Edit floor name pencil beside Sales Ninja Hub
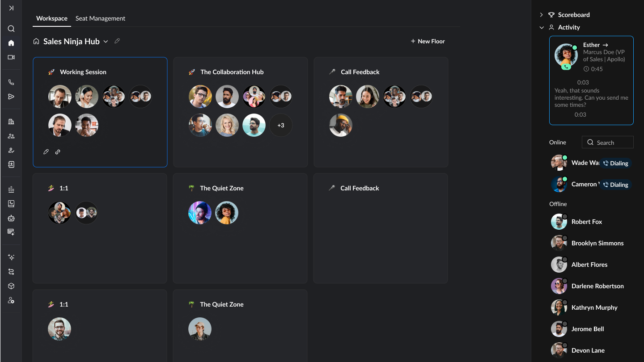This screenshot has width=644, height=362. click(117, 41)
